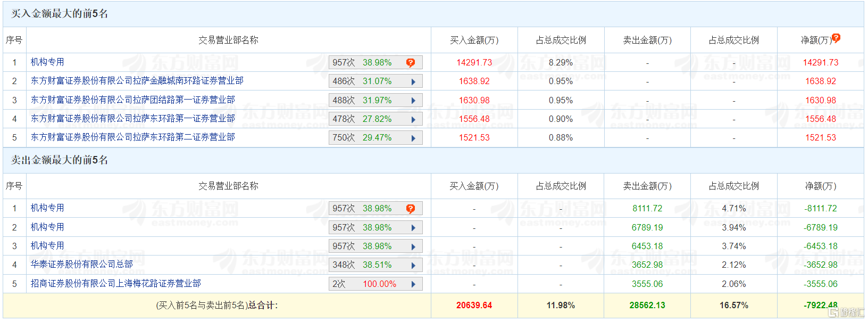Open 东方财富证券拉萨团结路第一证券营业部 link

point(132,100)
